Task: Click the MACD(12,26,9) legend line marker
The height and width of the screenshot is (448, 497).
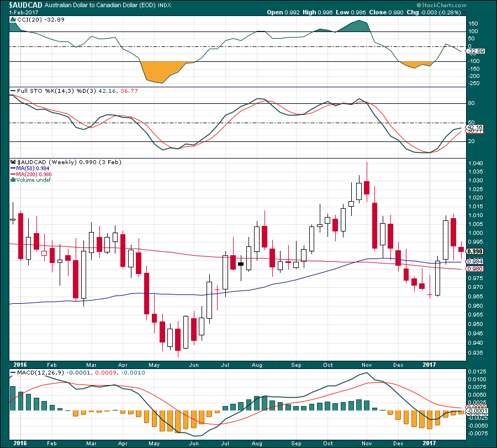Action: coord(13,372)
